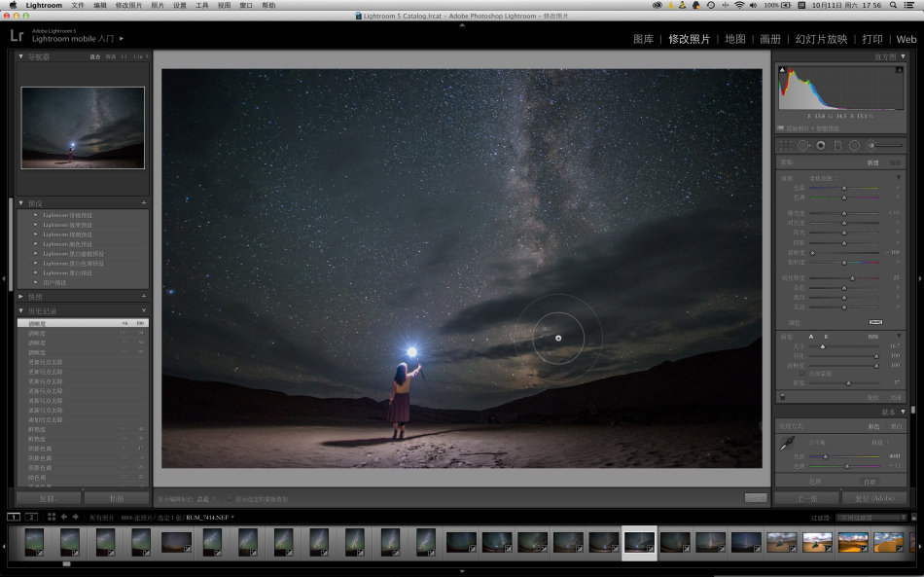Toggle the brush panel on/off switch
Viewport: 924px width, 577px height.
click(782, 397)
